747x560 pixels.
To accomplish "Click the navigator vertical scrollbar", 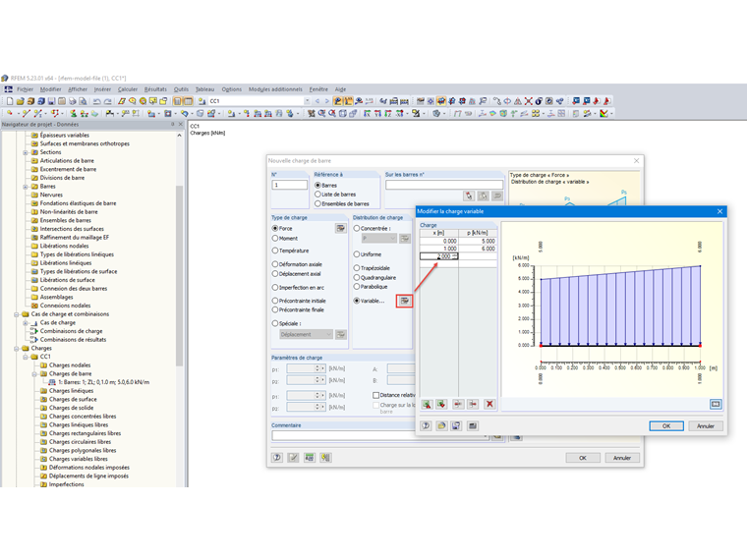I will (x=179, y=276).
